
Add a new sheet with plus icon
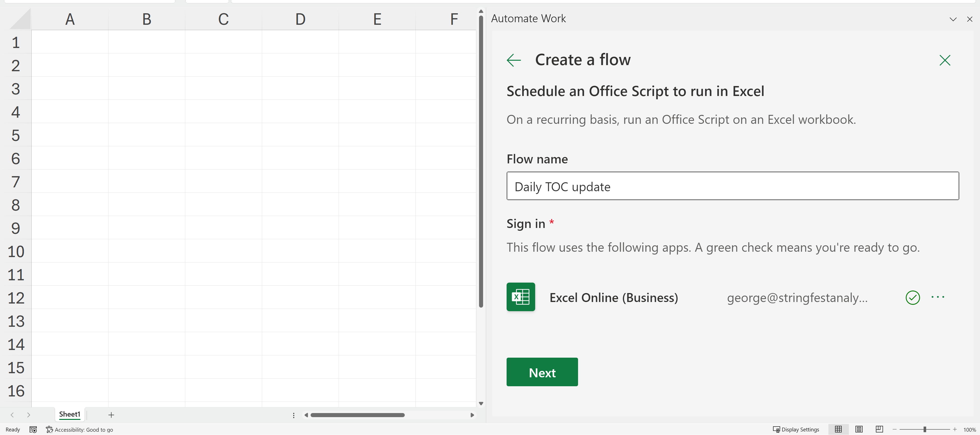[x=111, y=415]
